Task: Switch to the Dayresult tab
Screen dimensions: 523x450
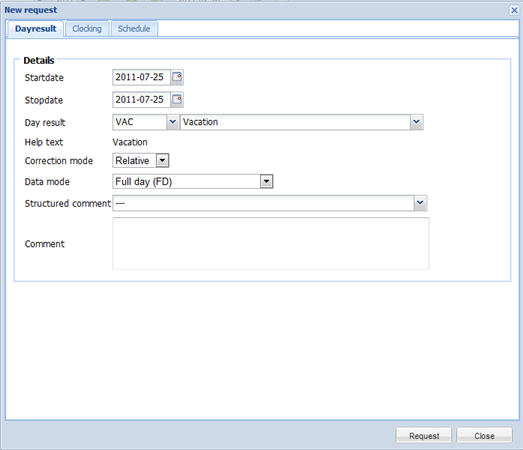Action: (35, 29)
